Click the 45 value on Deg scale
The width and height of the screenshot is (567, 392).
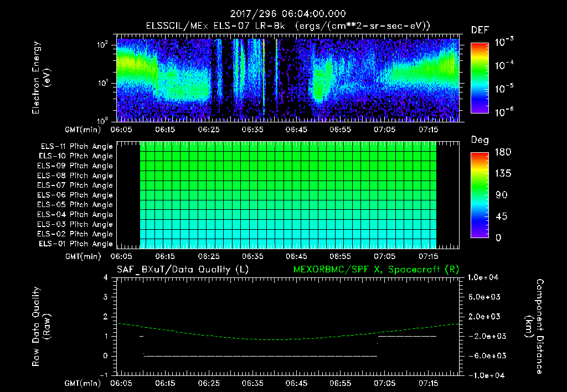502,216
